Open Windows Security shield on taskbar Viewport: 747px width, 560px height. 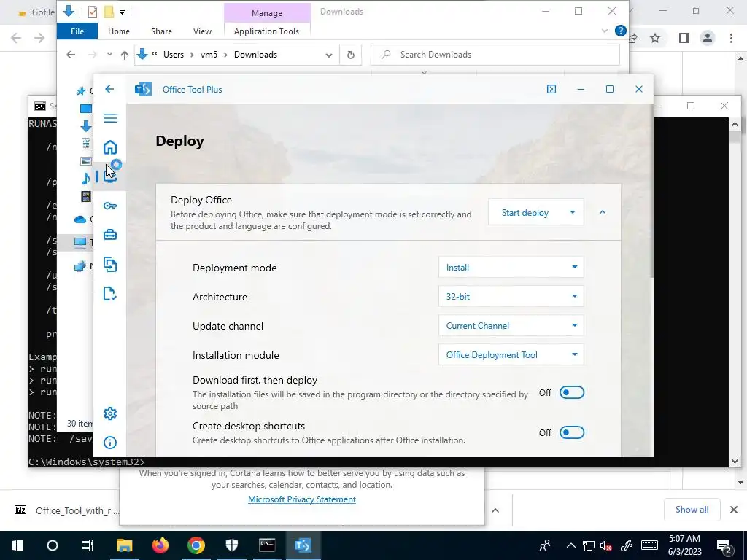coord(232,545)
